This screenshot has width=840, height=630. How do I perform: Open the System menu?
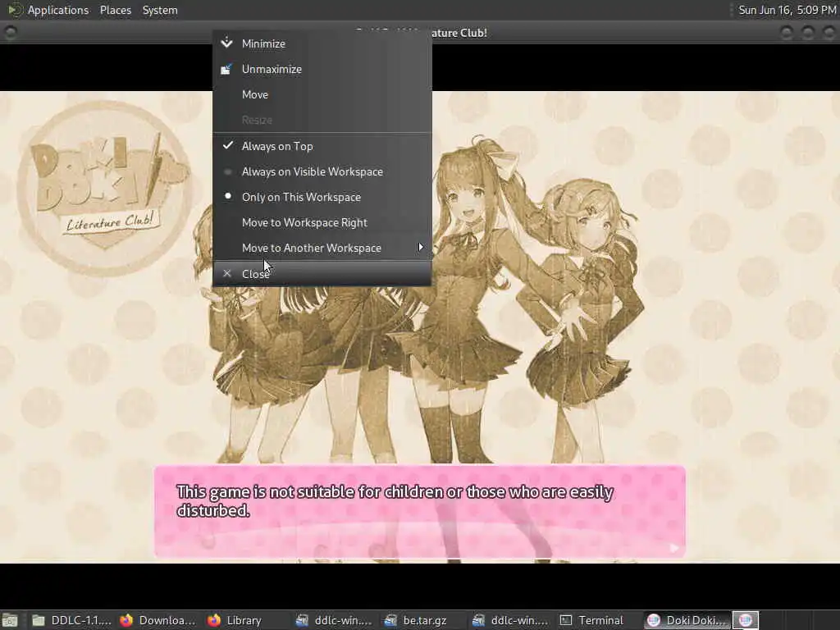click(x=160, y=10)
